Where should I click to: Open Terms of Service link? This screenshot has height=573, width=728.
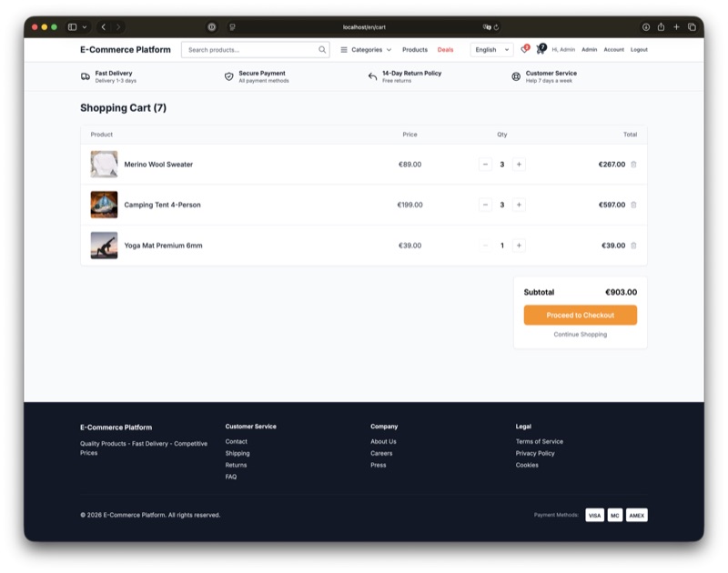click(539, 441)
